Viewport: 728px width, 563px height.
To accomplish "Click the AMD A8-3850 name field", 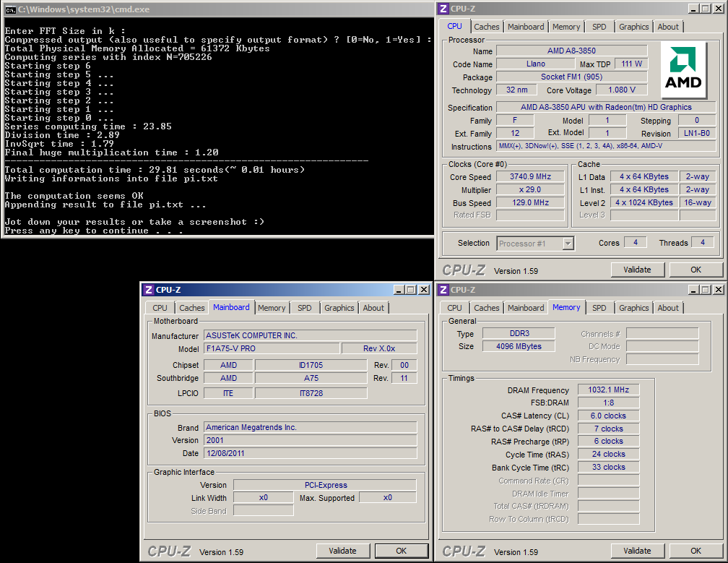I will point(571,51).
